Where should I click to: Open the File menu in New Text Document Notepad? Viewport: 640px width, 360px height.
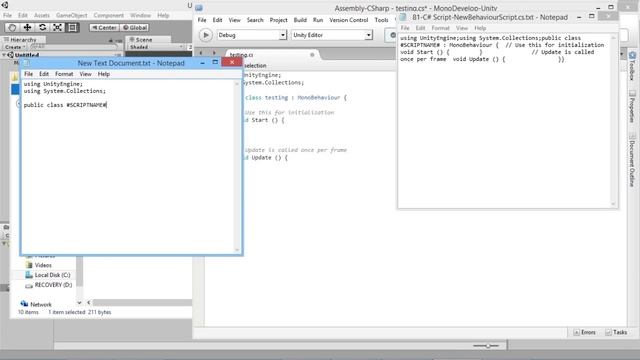(29, 74)
